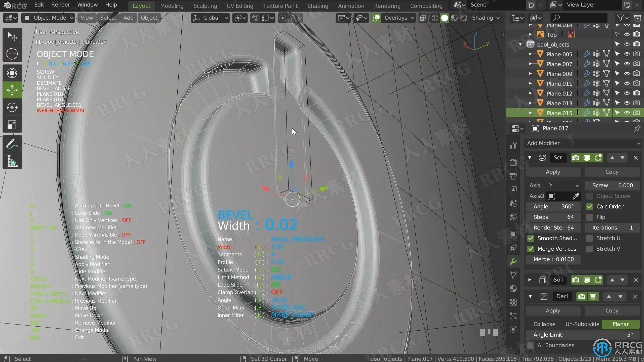Activate the Rotate tool
Viewport: 644px width, 362px height.
click(x=12, y=108)
